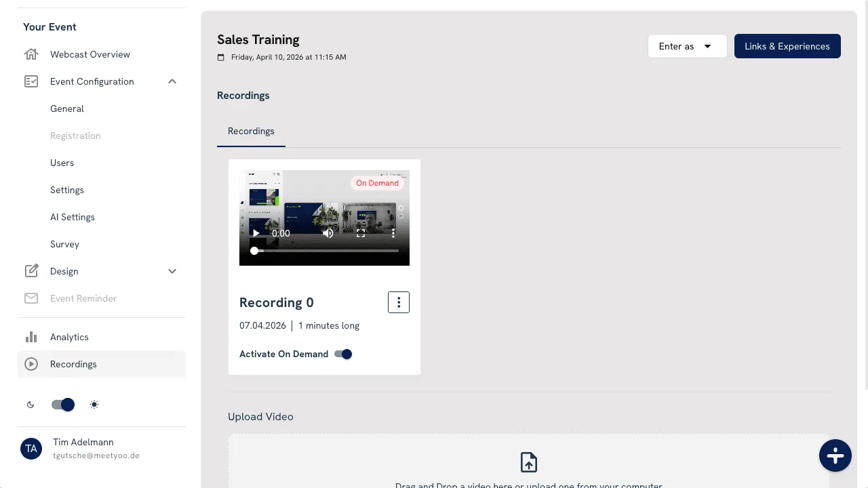The image size is (868, 488).
Task: Select the Recordings tab
Action: coord(251,131)
